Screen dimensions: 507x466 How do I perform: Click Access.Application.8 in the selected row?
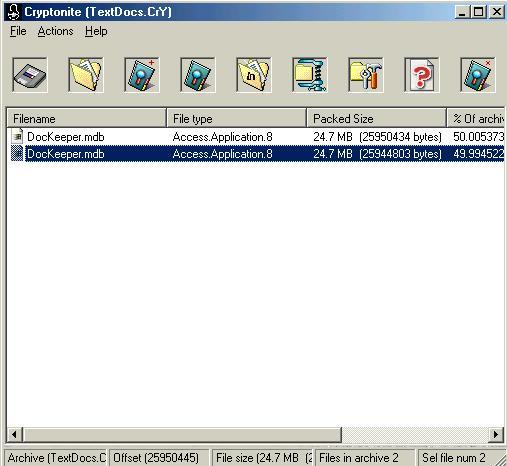pyautogui.click(x=223, y=154)
